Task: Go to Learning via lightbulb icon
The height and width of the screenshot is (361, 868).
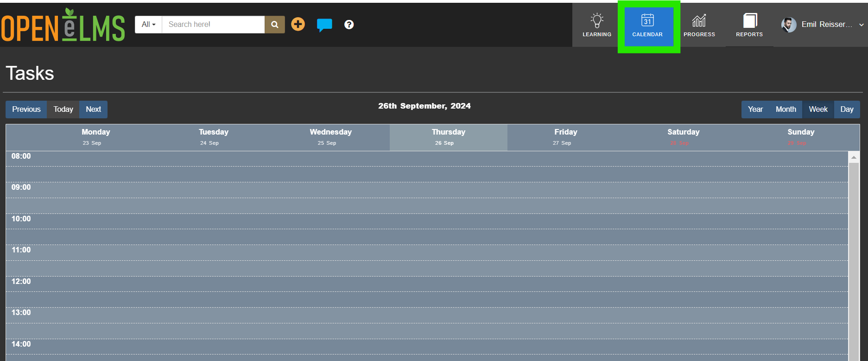Action: (597, 20)
